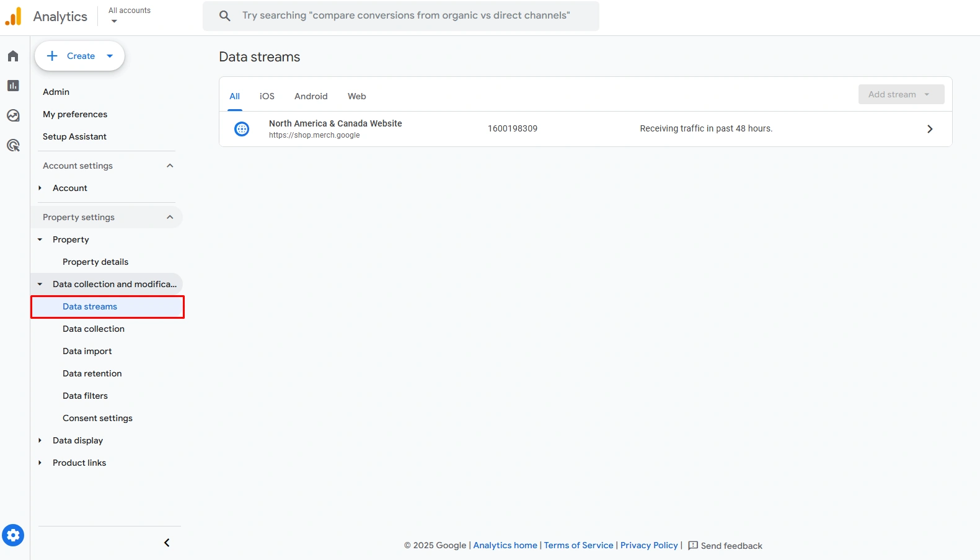Select Data filters
The height and width of the screenshot is (560, 980).
point(85,396)
